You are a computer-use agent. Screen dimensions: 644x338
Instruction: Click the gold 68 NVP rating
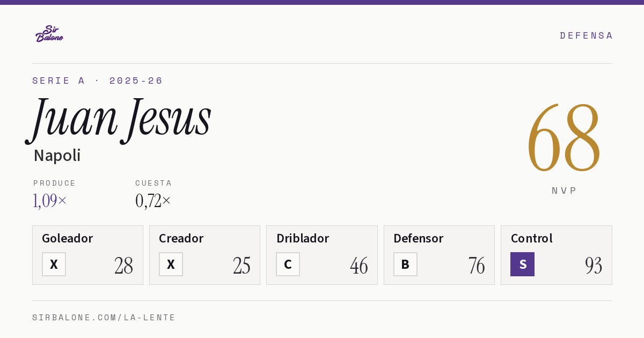click(563, 138)
